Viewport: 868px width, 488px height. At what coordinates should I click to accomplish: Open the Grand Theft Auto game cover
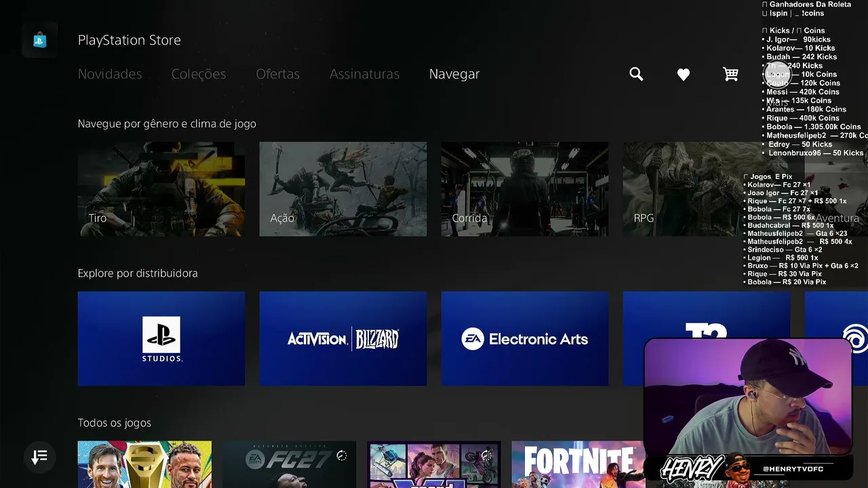(434, 465)
